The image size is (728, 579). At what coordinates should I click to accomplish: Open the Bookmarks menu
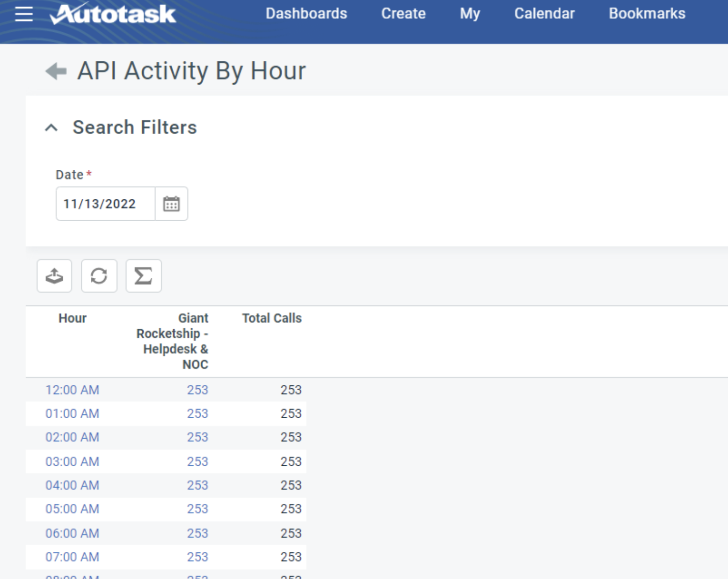(647, 14)
